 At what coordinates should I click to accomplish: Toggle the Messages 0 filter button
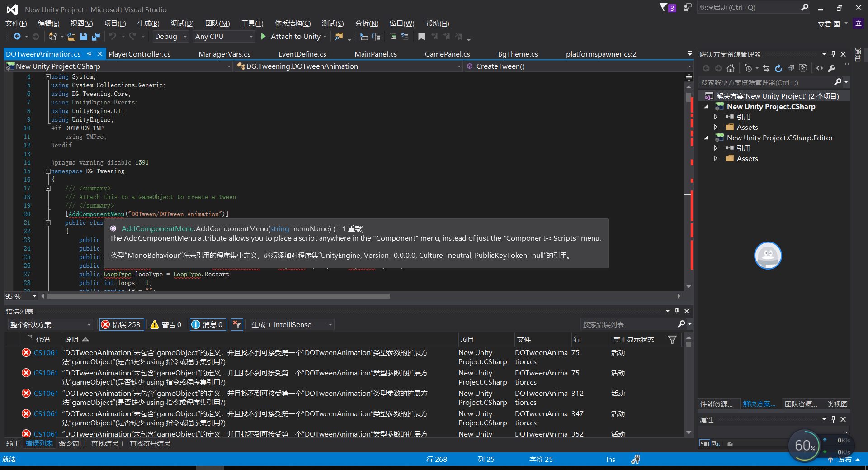[208, 324]
